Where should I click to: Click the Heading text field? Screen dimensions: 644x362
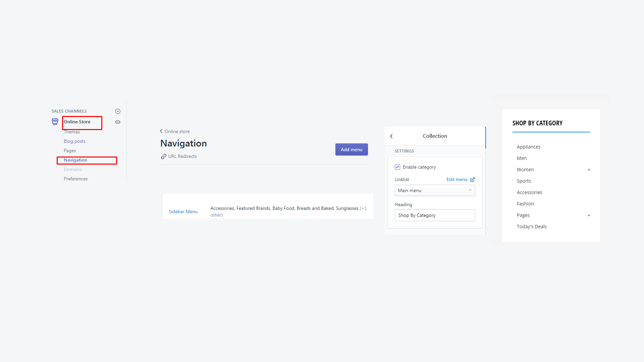pyautogui.click(x=435, y=215)
